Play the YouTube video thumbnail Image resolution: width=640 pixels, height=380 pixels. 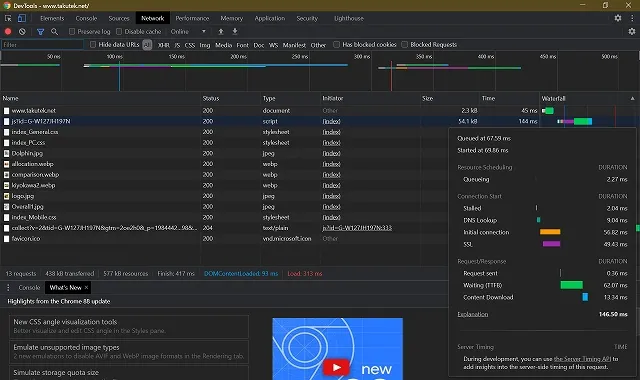coord(336,367)
